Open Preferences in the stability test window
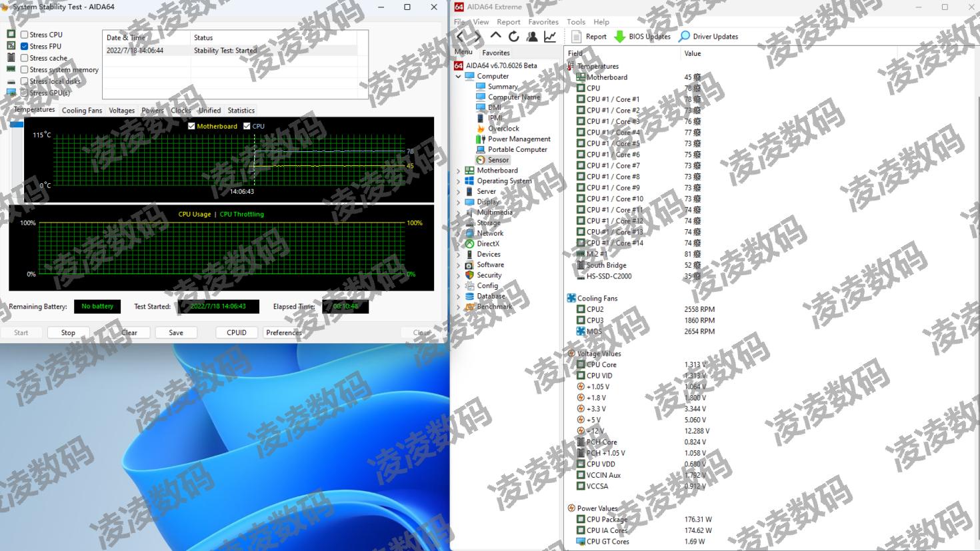This screenshot has width=980, height=551. click(x=284, y=332)
